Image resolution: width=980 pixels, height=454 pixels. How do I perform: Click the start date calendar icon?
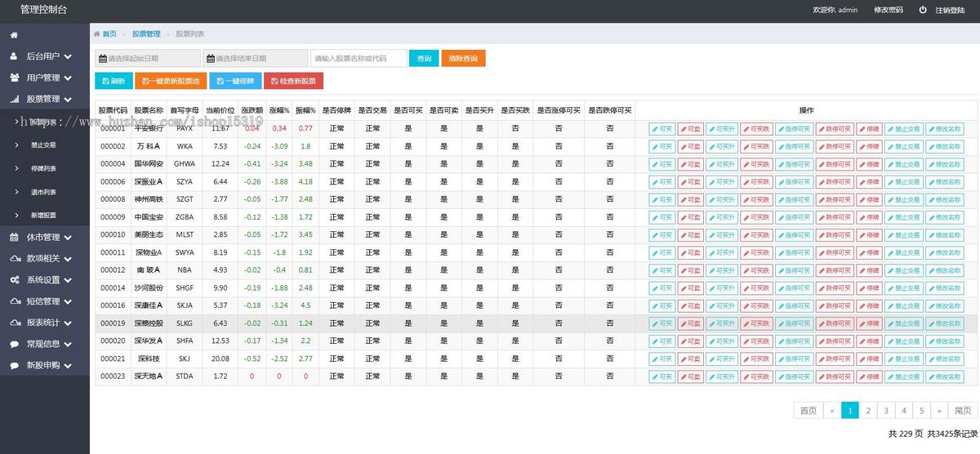coord(103,59)
